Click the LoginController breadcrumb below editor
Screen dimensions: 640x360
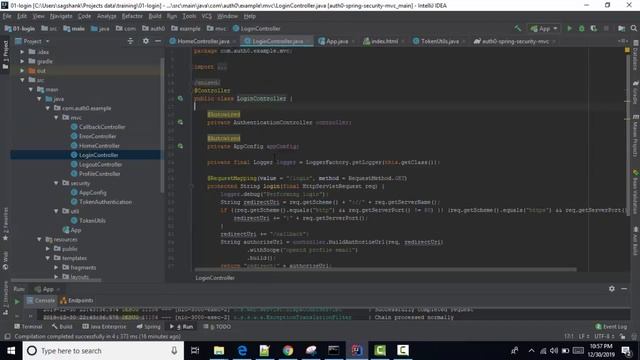click(x=215, y=278)
